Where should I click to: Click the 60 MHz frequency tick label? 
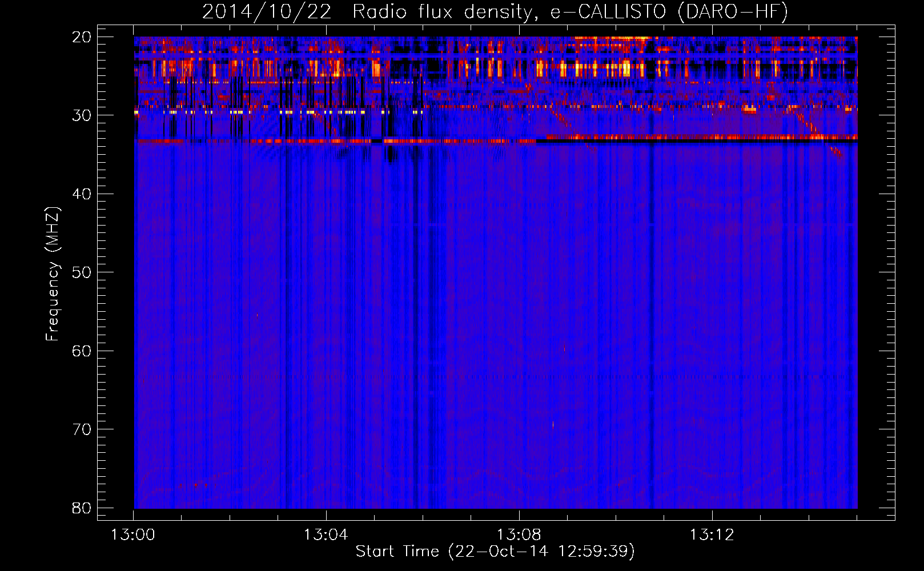(82, 351)
